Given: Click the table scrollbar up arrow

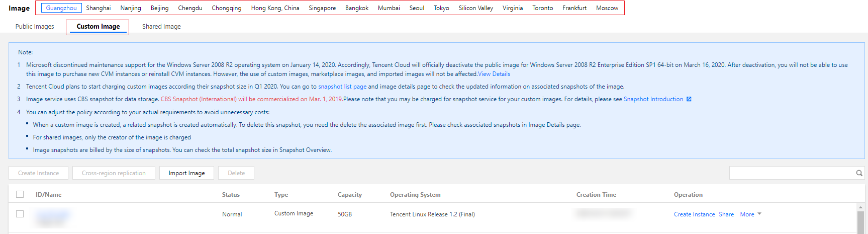Looking at the screenshot, I should (x=860, y=207).
